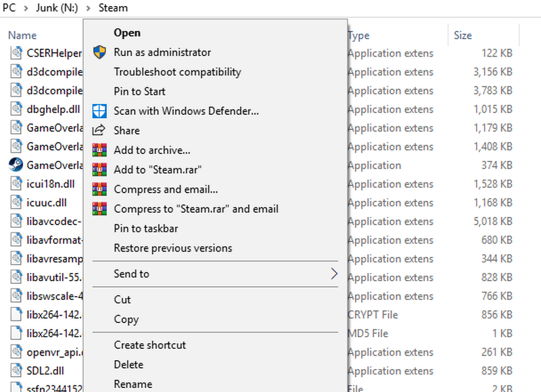Screen dimensions: 541x392
Task: Go to PC in the address breadcrumb
Action: click(x=9, y=7)
